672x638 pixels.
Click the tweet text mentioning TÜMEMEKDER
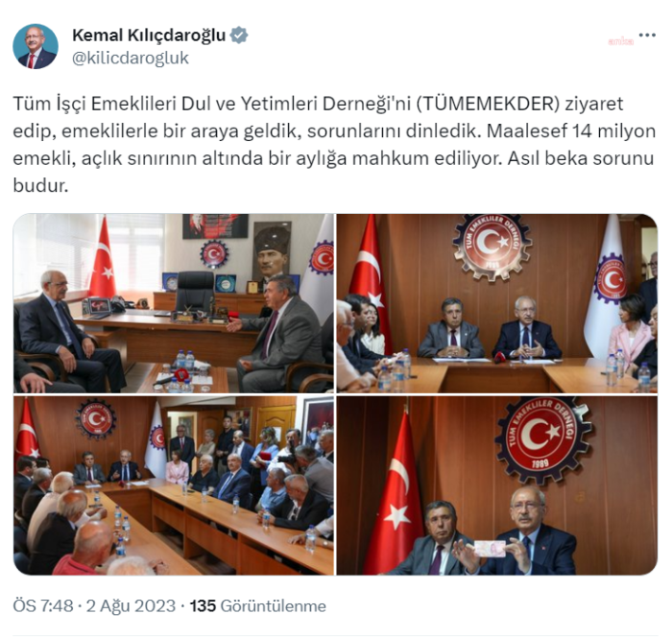click(x=334, y=144)
